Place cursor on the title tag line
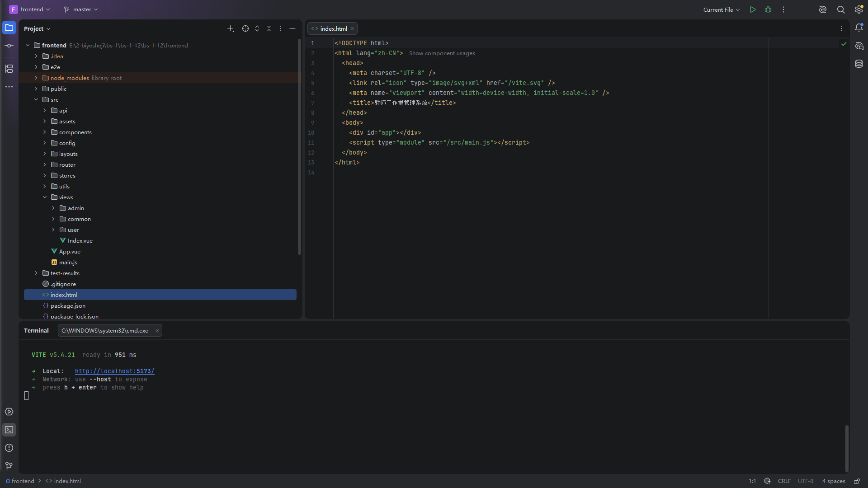Screen dimensions: 868x488 click(402, 103)
